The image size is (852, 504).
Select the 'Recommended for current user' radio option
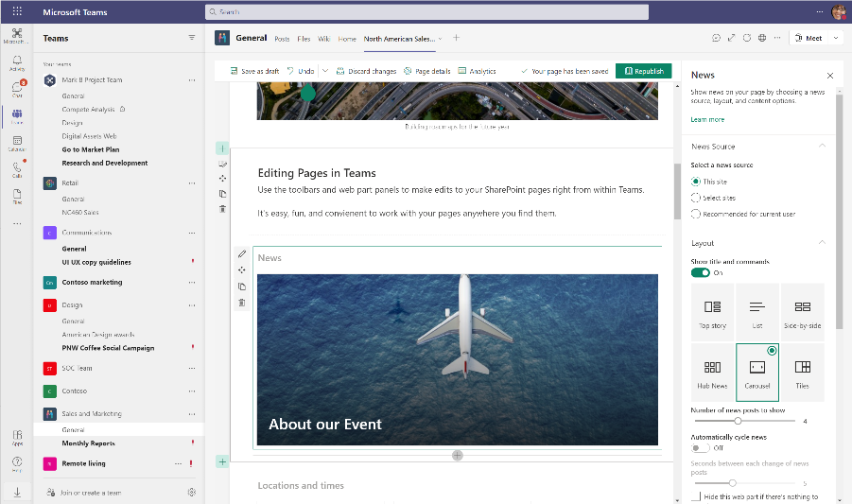696,214
